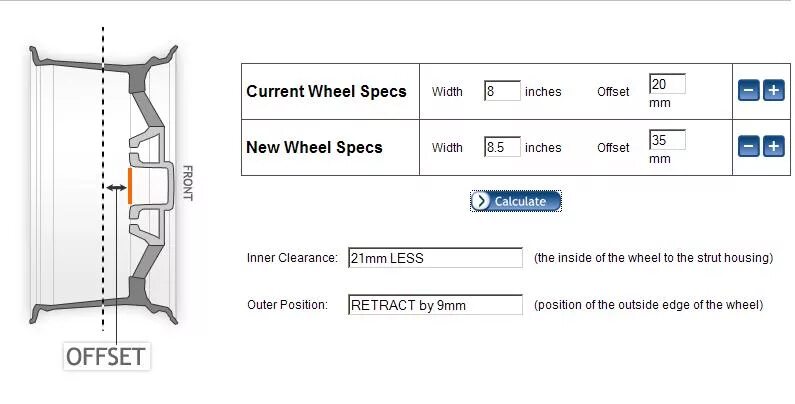
Task: Click the double-headed offset arrow in diagram
Action: point(115,187)
